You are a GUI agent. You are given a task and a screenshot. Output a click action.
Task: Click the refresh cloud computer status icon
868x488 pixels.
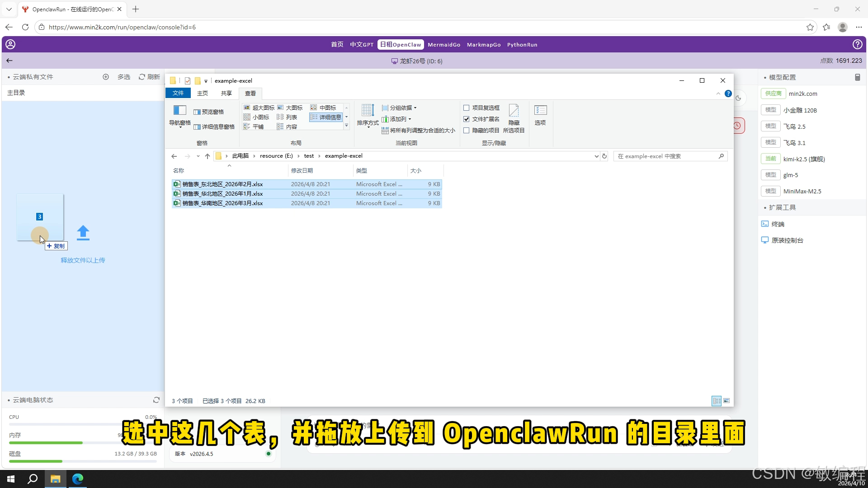(x=156, y=400)
